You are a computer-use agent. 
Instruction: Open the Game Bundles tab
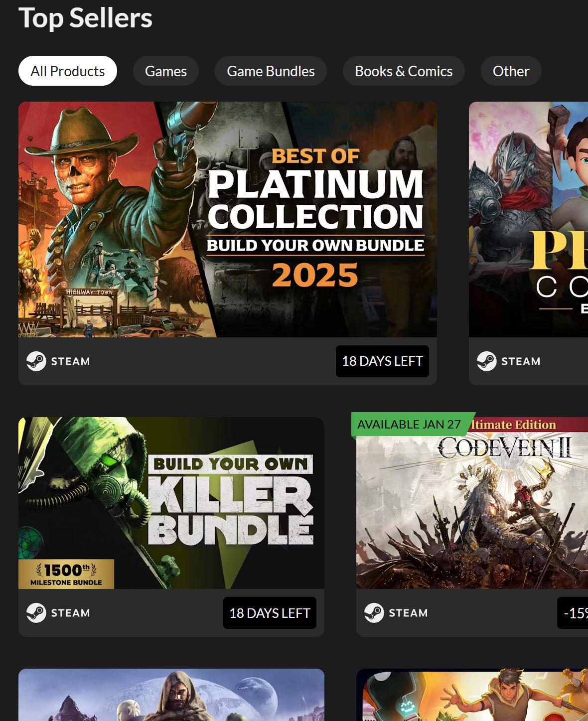271,71
